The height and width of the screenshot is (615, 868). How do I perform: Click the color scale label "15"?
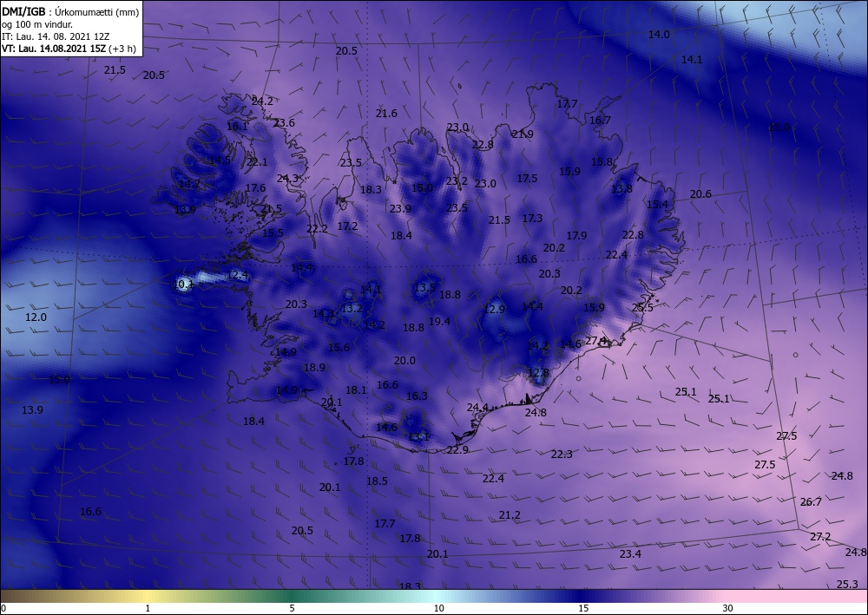coord(583,608)
